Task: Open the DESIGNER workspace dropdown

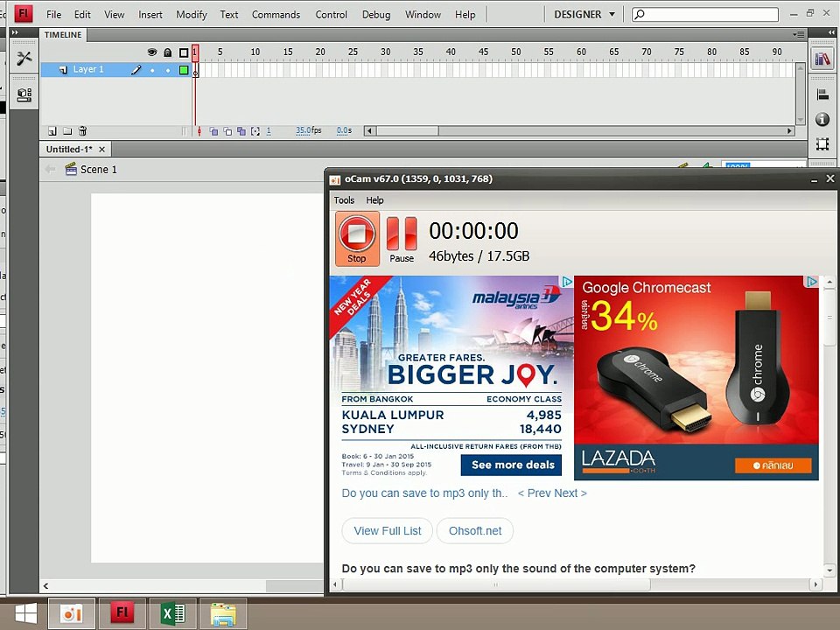Action: pos(584,15)
